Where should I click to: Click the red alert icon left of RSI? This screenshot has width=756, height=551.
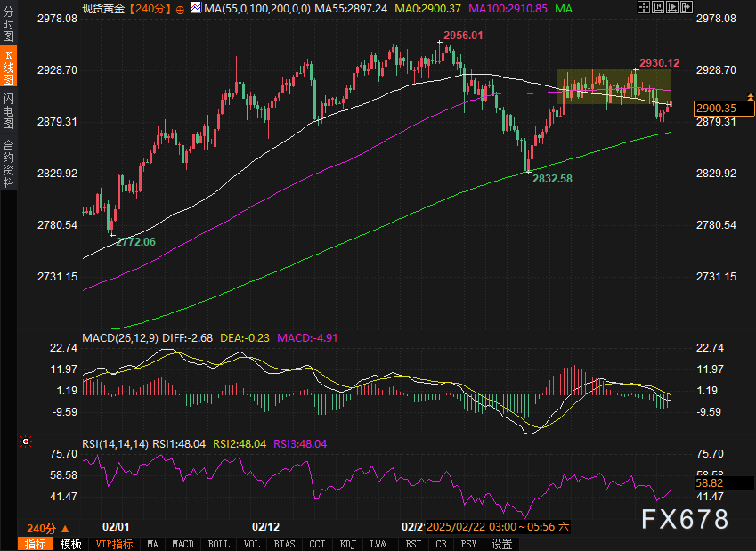click(x=25, y=442)
